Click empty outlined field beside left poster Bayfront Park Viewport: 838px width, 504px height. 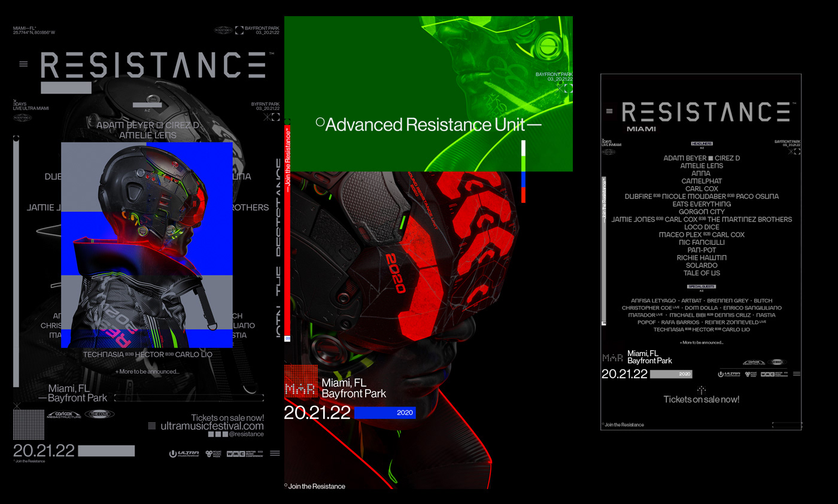pyautogui.click(x=189, y=397)
